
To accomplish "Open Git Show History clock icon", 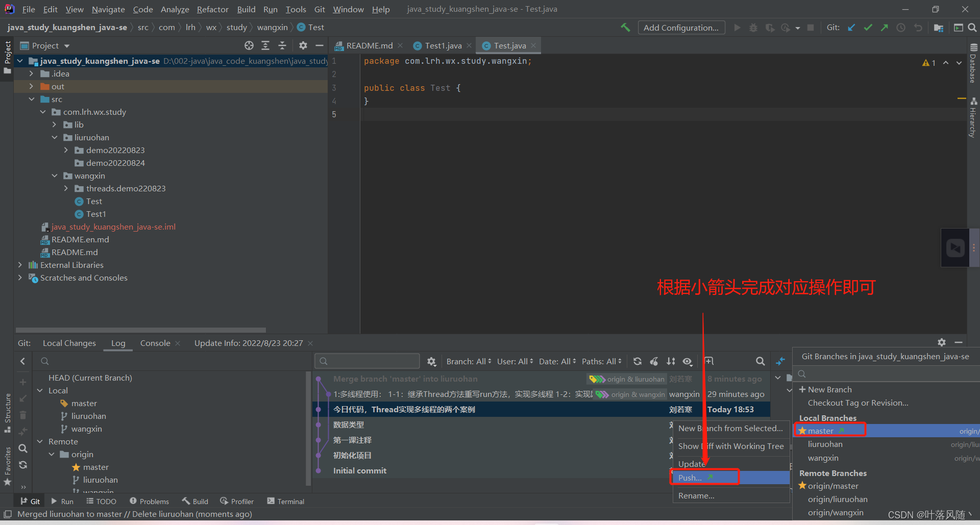I will point(901,28).
